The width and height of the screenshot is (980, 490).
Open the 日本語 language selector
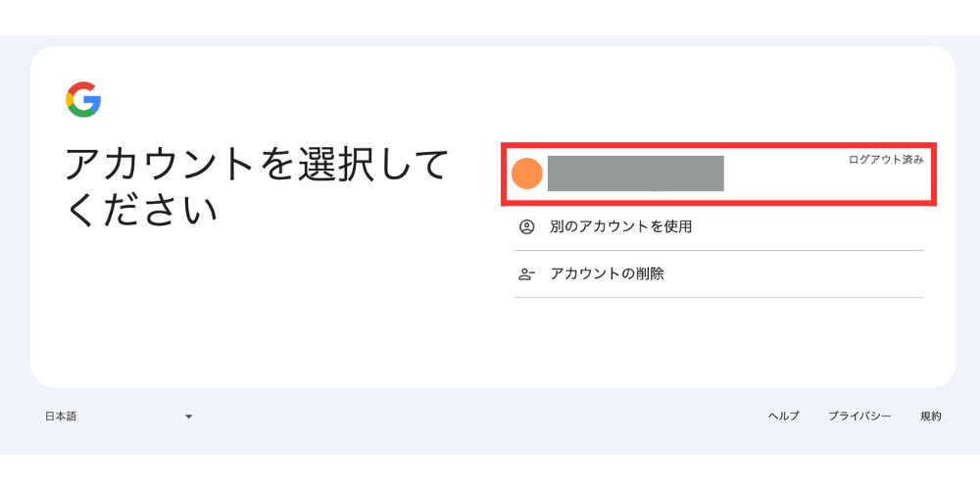[61, 416]
